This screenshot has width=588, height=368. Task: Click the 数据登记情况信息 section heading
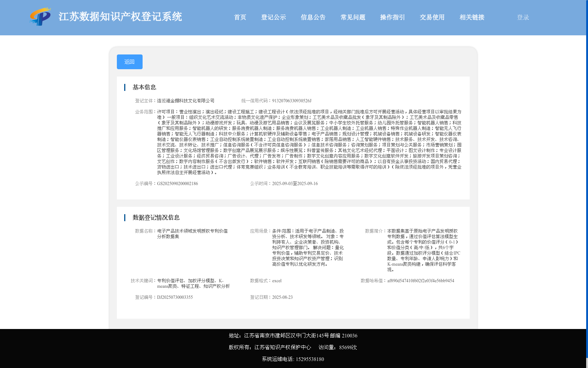pyautogui.click(x=156, y=217)
